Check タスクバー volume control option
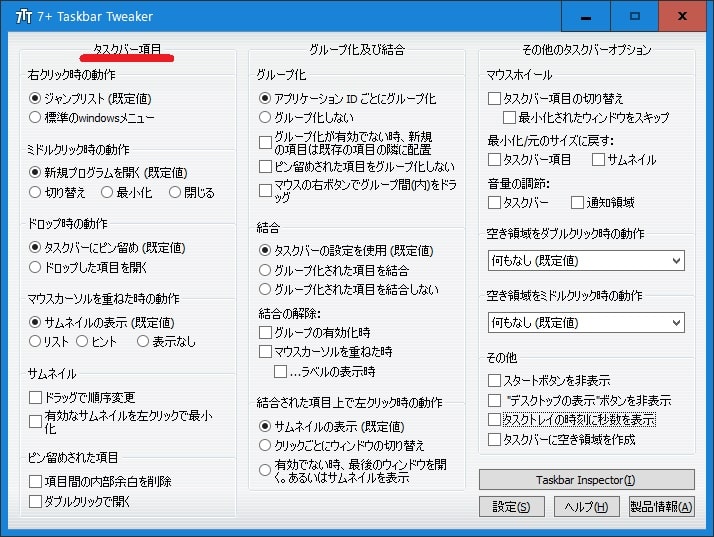The height and width of the screenshot is (537, 714). [494, 202]
